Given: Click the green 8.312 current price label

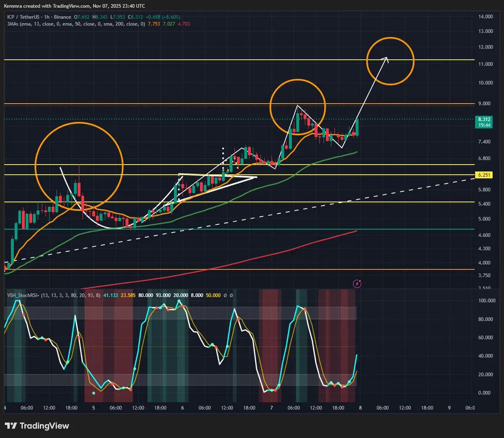Looking at the screenshot, I should tap(484, 120).
